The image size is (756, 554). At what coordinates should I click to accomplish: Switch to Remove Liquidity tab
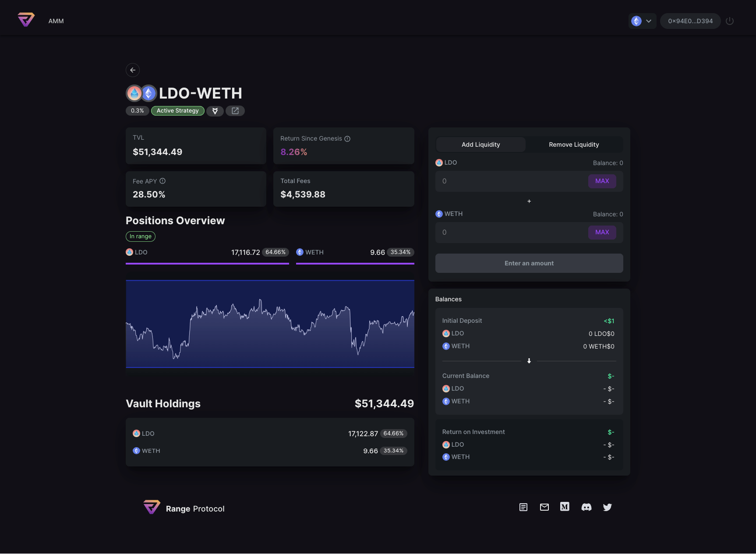574,145
